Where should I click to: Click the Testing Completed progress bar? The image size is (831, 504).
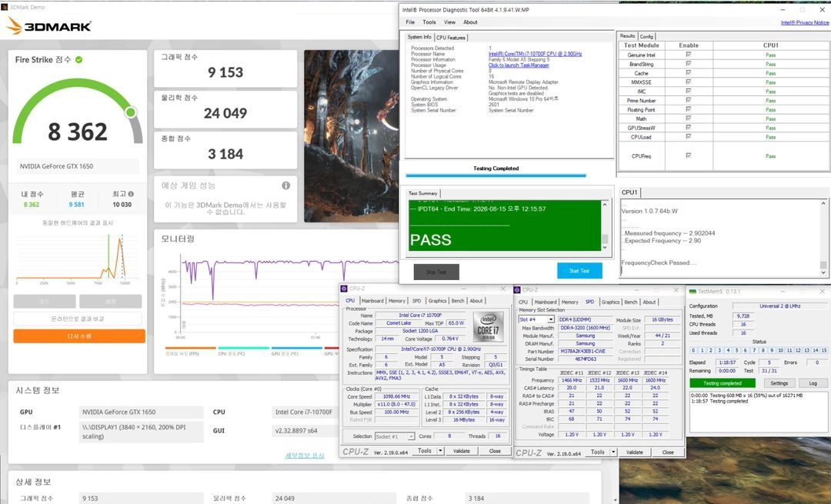point(496,175)
